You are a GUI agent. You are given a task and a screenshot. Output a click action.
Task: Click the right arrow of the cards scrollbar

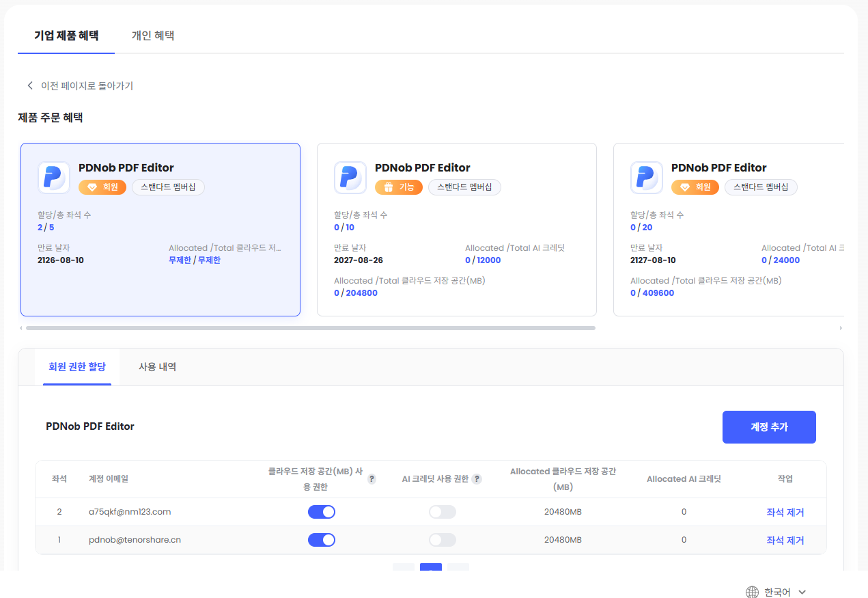pyautogui.click(x=841, y=328)
